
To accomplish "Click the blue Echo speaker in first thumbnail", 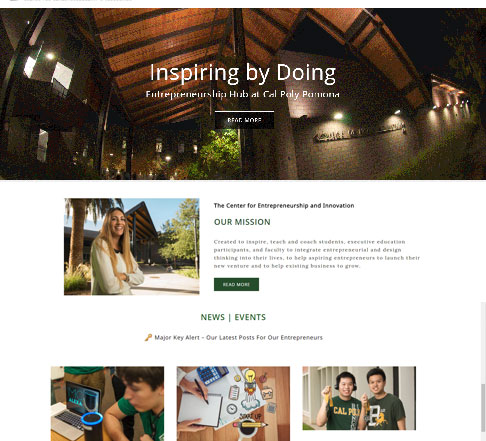I will tap(92, 426).
